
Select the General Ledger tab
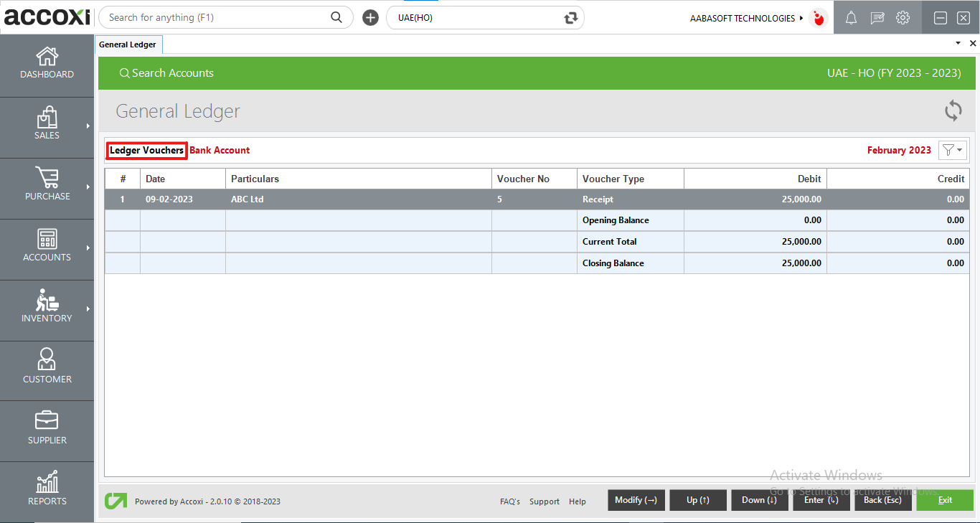tap(128, 44)
